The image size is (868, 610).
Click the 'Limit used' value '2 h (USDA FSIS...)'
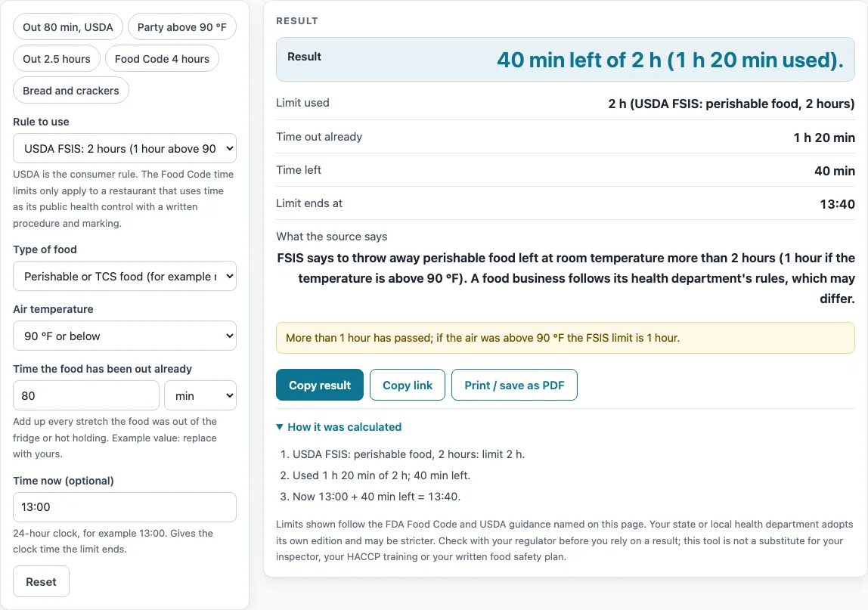pyautogui.click(x=731, y=104)
